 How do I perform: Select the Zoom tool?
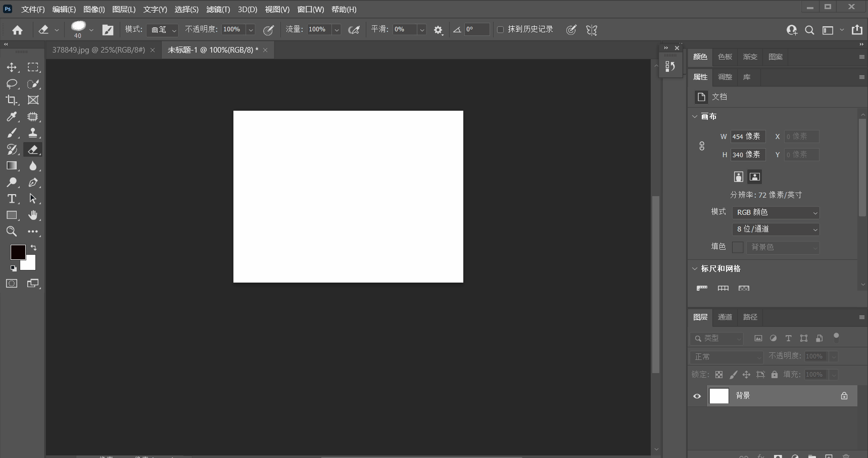pyautogui.click(x=12, y=232)
